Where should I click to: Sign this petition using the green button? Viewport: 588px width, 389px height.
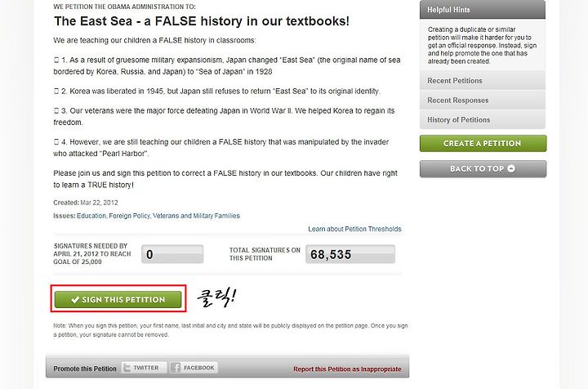[x=118, y=300]
